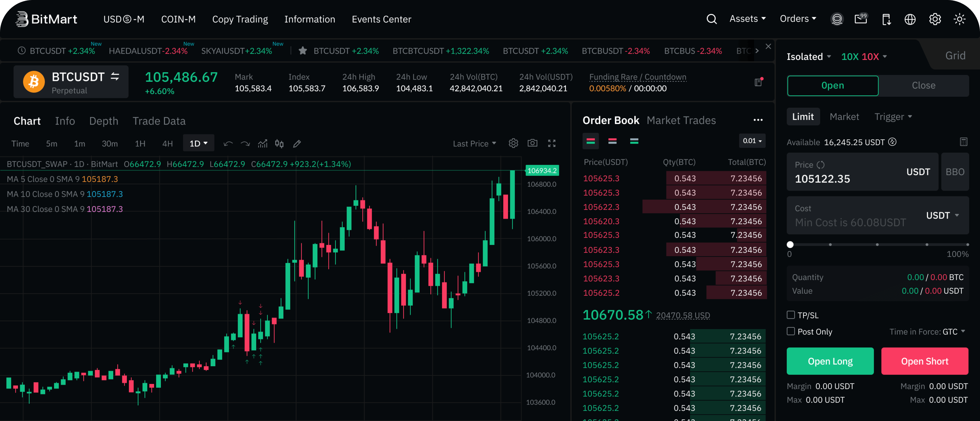
Task: Switch to the Close position toggle
Action: click(923, 85)
